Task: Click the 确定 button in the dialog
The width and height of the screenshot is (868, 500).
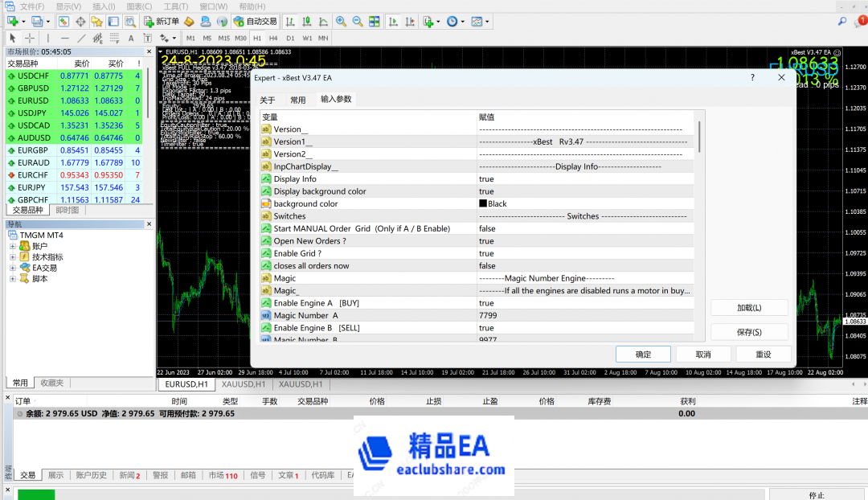Action: click(x=643, y=355)
